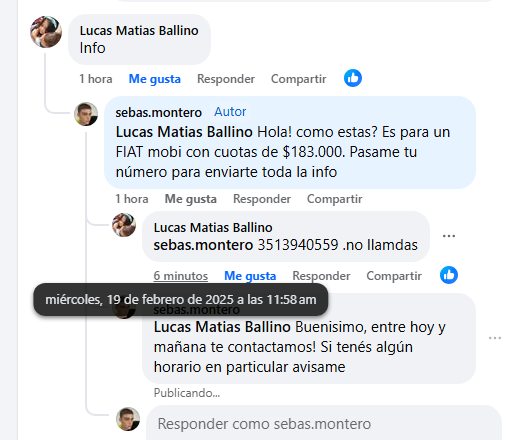Open sebas.montero's avatar on the Autor reply
Image resolution: width=515 pixels, height=440 pixels.
(x=86, y=114)
